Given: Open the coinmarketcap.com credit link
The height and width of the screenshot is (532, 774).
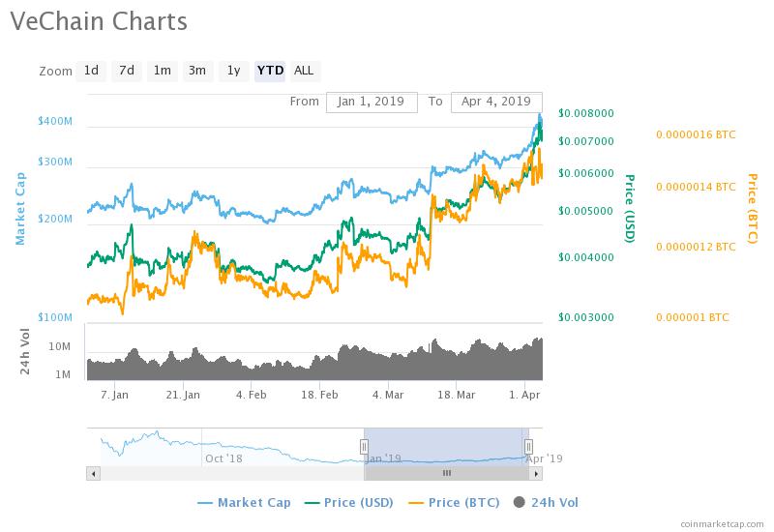Looking at the screenshot, I should [722, 524].
